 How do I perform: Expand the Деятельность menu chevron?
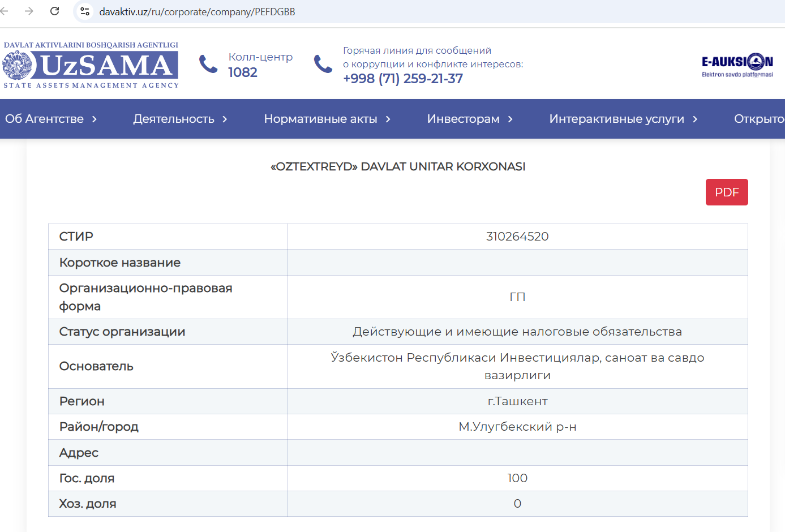point(225,119)
